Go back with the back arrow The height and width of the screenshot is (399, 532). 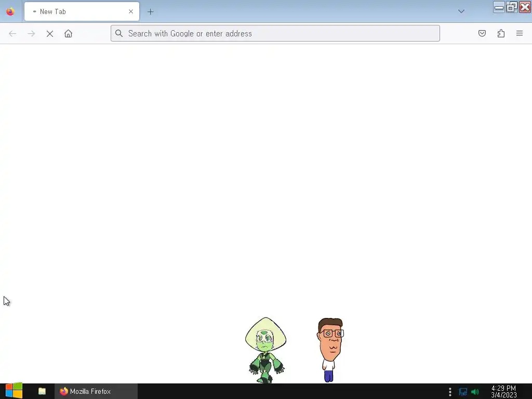pyautogui.click(x=12, y=34)
